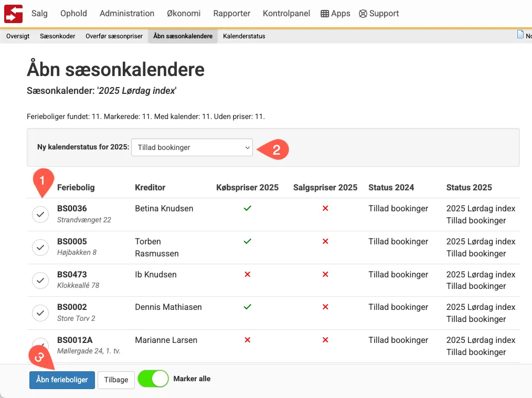
Task: Deselect the BS0005 checkmark circle
Action: (40, 247)
